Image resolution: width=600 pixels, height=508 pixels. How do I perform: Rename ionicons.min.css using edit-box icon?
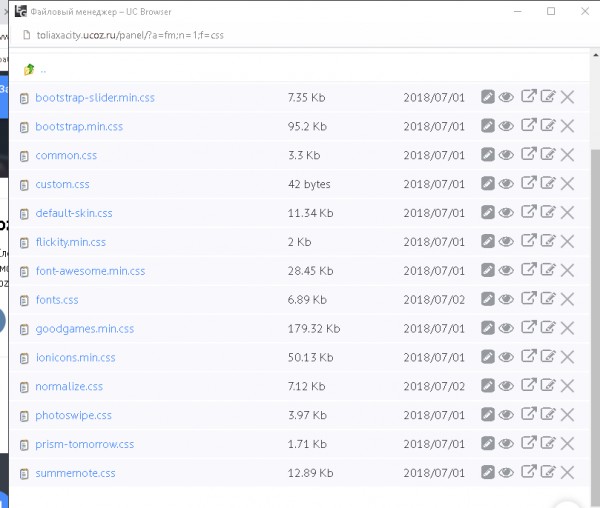pyautogui.click(x=548, y=356)
